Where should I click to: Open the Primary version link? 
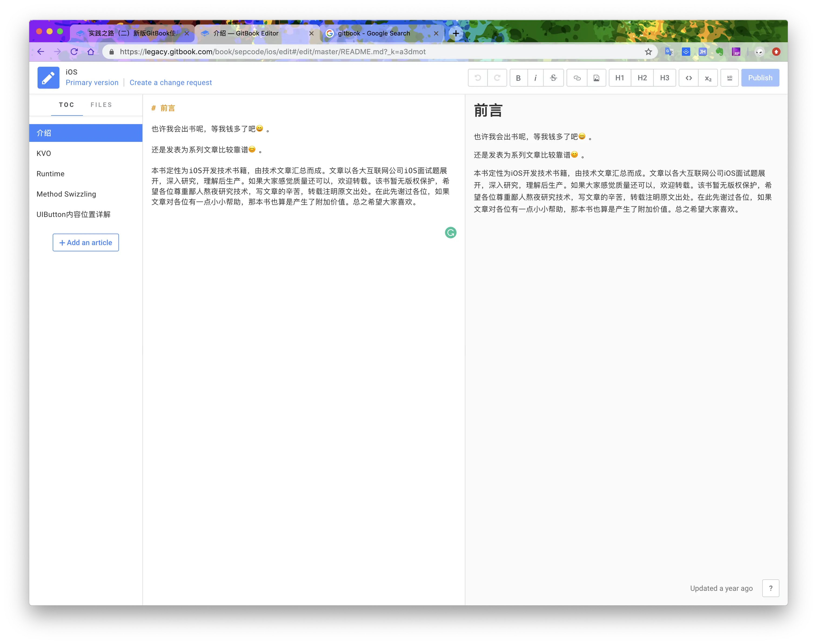pyautogui.click(x=92, y=83)
